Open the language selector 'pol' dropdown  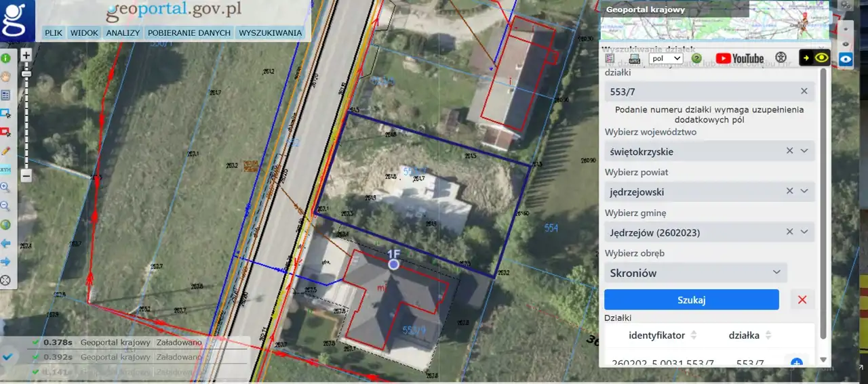pyautogui.click(x=665, y=58)
